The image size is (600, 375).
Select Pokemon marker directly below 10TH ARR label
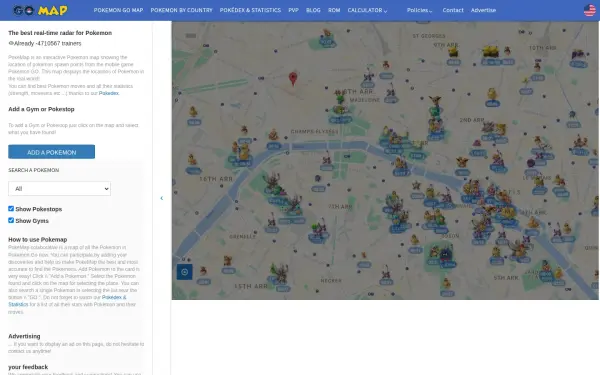(x=538, y=66)
